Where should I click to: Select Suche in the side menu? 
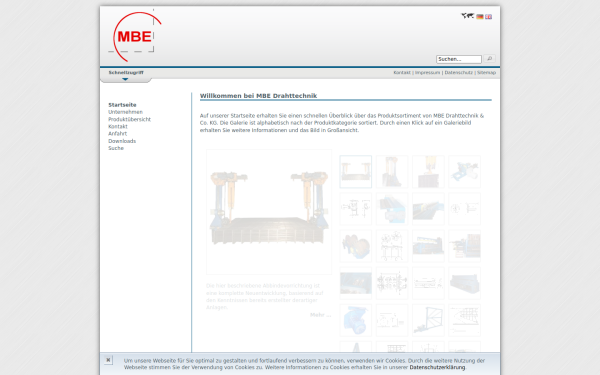coord(116,148)
